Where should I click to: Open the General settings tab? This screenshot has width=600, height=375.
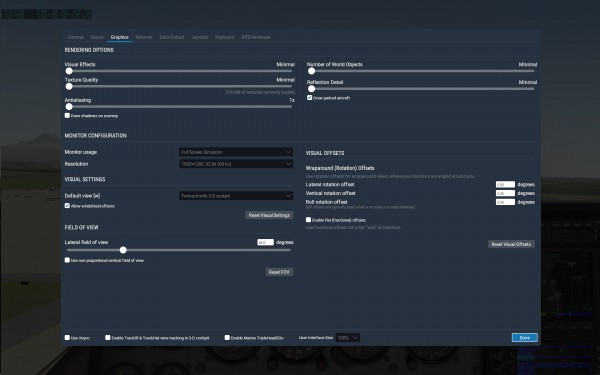click(x=76, y=37)
